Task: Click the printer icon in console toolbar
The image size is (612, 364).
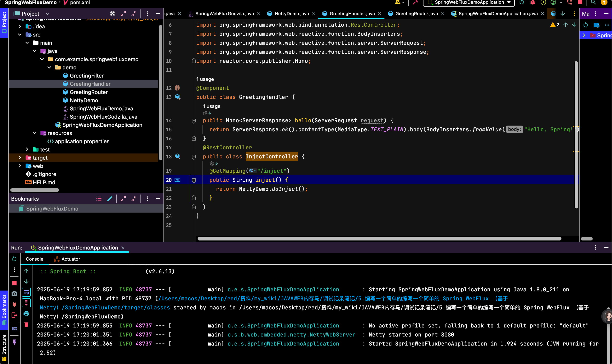Action: pos(26,314)
